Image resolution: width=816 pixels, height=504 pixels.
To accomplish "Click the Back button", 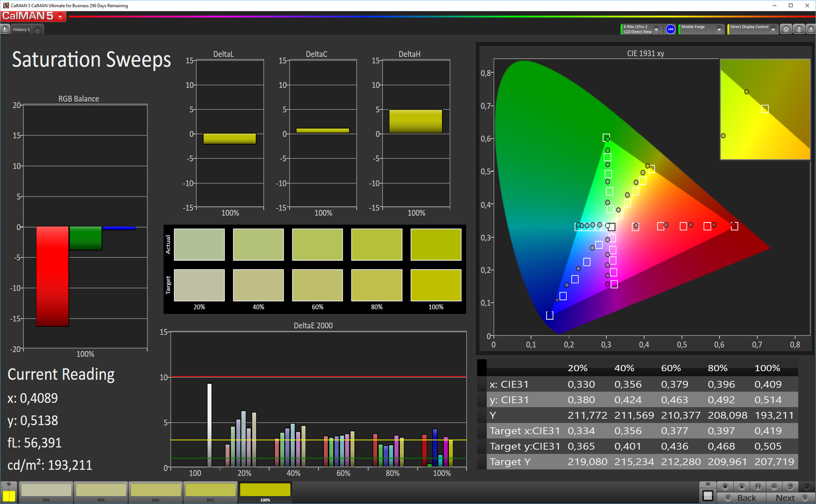I will (742, 498).
